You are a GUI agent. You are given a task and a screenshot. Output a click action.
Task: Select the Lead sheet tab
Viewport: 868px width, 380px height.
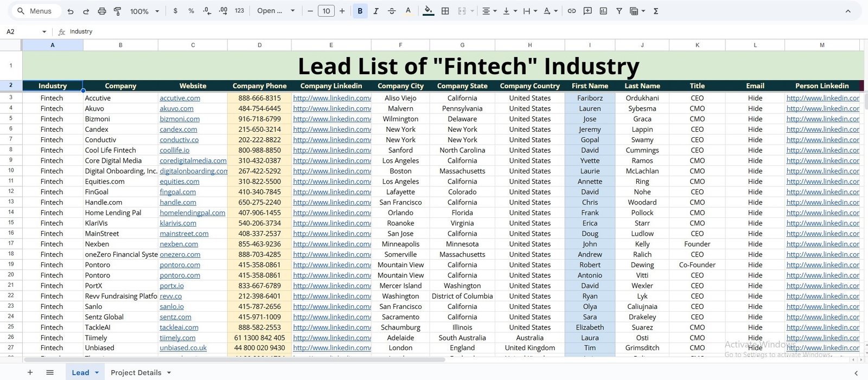point(80,372)
